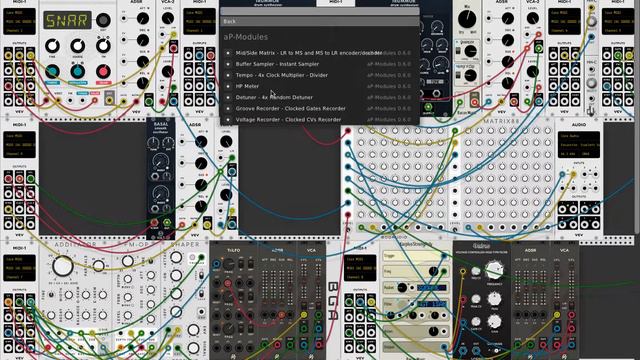Toggle favorite dot beside Detuner entry
This screenshot has width=640, height=360.
[228, 97]
